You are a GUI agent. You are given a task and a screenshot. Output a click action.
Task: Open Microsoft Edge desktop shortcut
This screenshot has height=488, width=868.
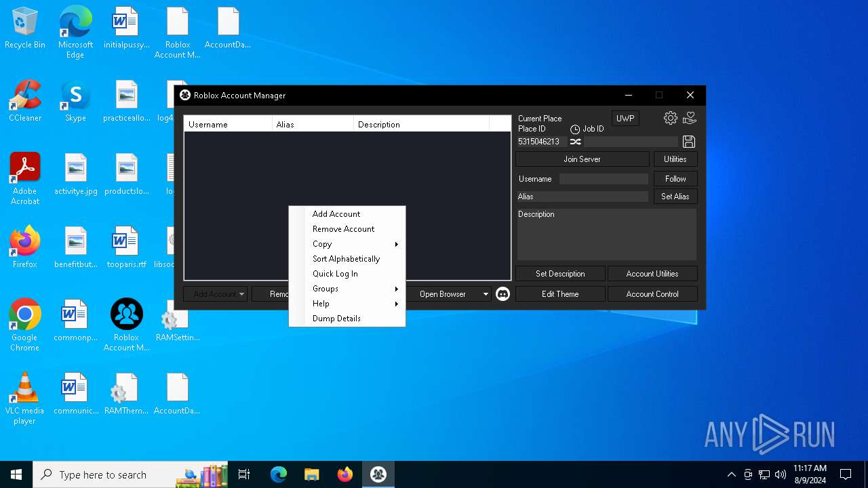click(75, 33)
